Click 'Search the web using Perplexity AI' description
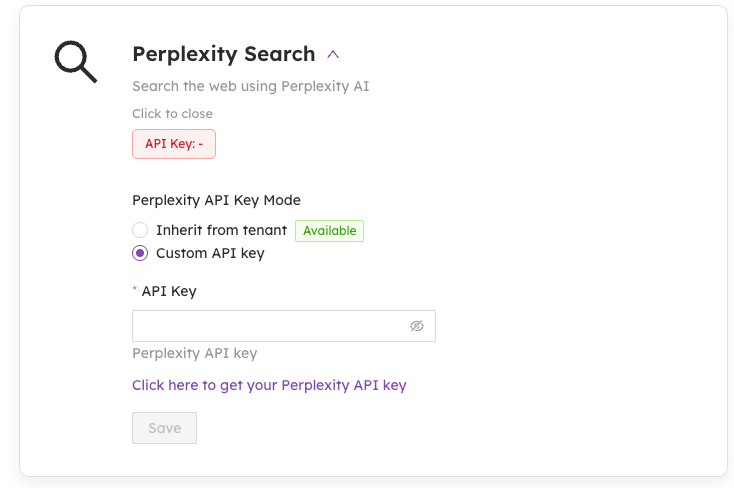Image resolution: width=734 pixels, height=488 pixels. click(250, 86)
